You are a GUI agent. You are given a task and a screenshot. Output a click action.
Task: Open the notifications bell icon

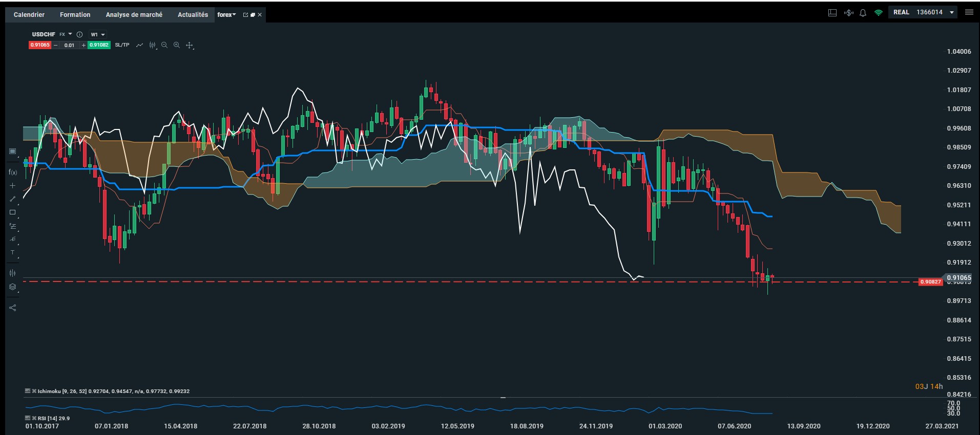click(863, 13)
